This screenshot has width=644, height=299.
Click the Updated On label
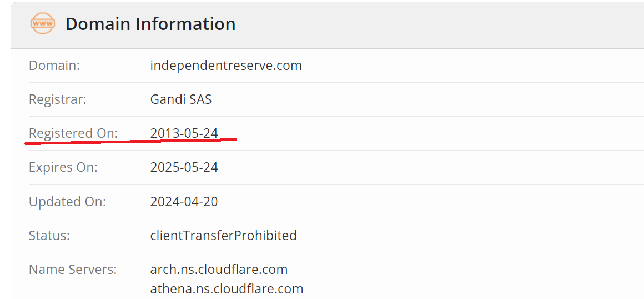[67, 201]
